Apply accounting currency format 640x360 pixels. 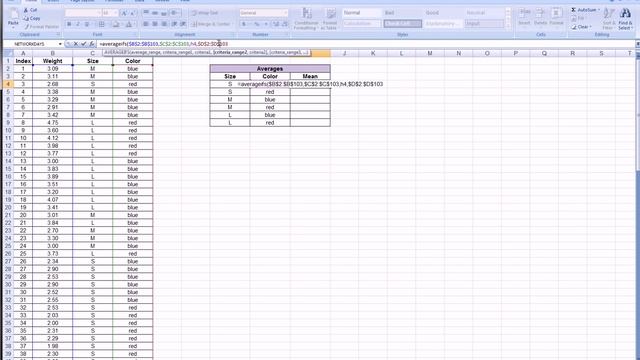coord(245,24)
